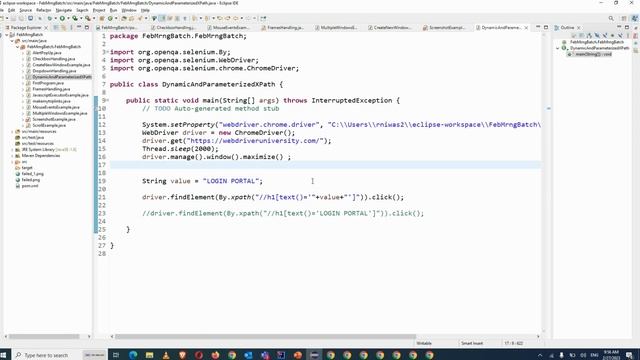Toggle Sort in the Outline toolbar
The width and height of the screenshot is (640, 360).
click(589, 36)
